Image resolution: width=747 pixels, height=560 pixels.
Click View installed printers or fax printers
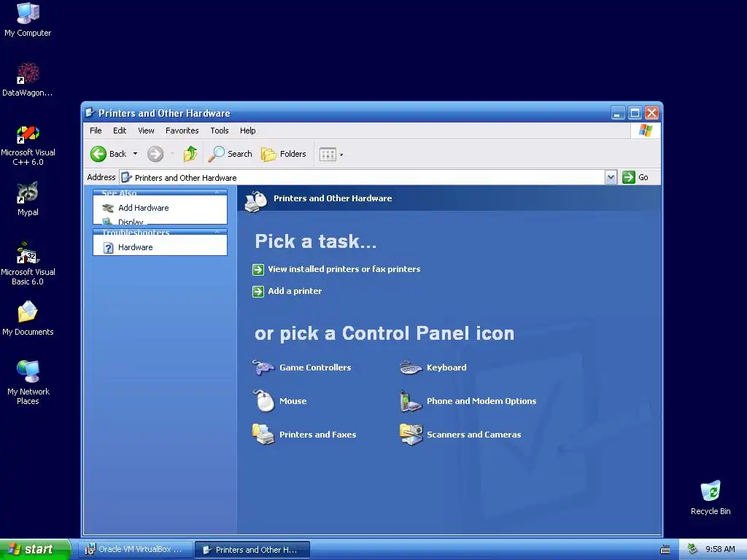(344, 269)
